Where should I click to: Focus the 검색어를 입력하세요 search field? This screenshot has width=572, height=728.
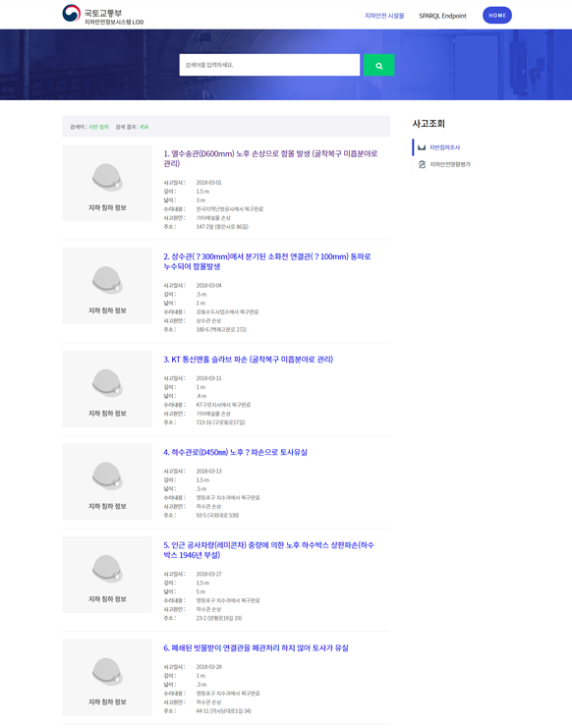(x=269, y=65)
